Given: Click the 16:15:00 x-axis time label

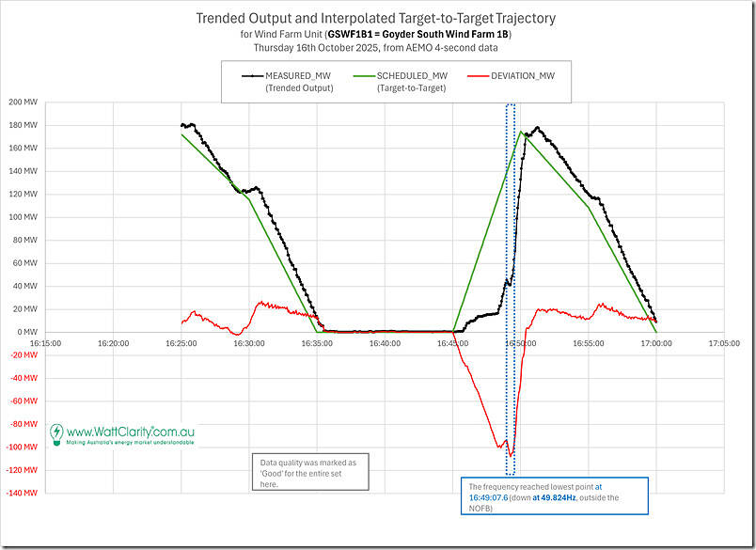Looking at the screenshot, I should pos(46,344).
